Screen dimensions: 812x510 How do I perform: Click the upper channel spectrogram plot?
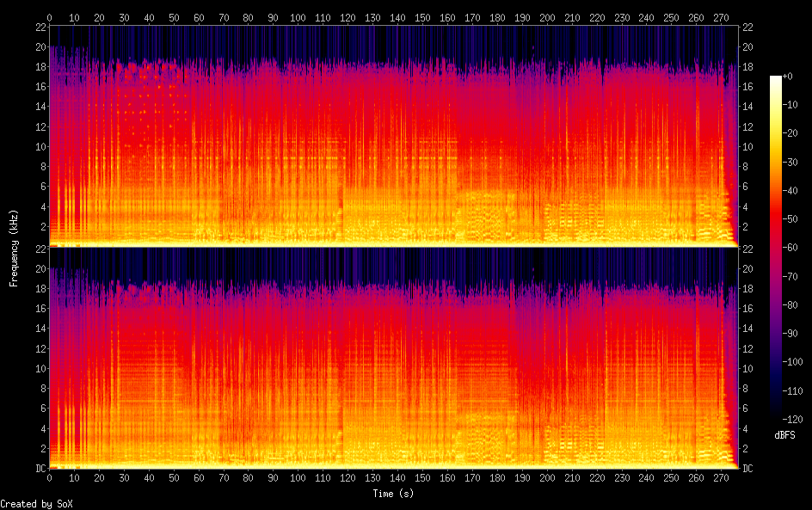pyautogui.click(x=394, y=136)
